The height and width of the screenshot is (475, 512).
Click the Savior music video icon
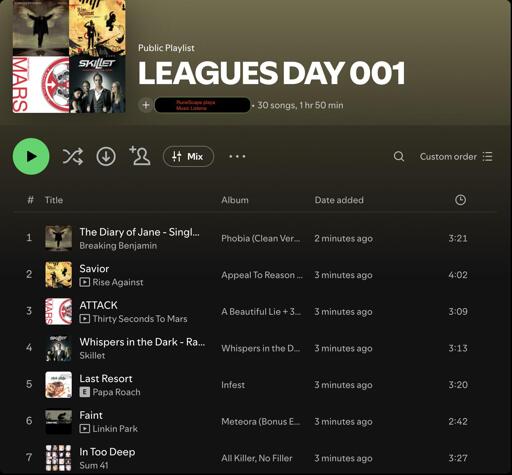[x=85, y=282]
